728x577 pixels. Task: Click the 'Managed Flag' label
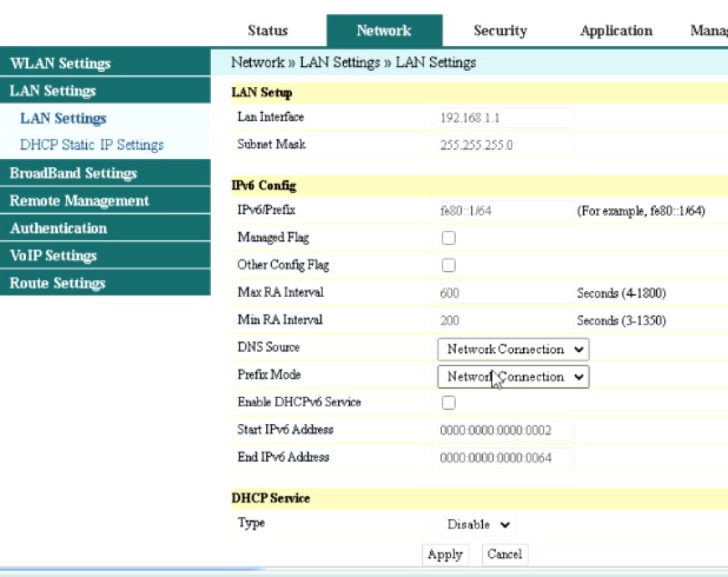point(273,237)
